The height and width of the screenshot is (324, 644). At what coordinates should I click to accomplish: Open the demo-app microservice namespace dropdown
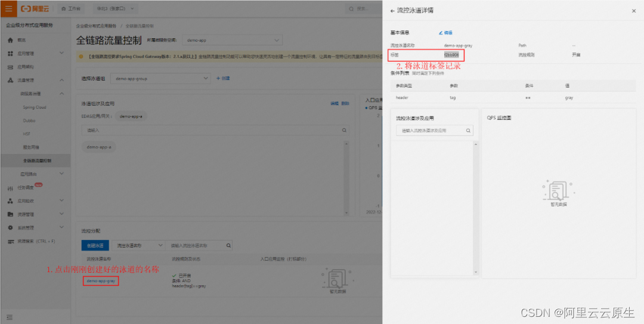pos(232,40)
